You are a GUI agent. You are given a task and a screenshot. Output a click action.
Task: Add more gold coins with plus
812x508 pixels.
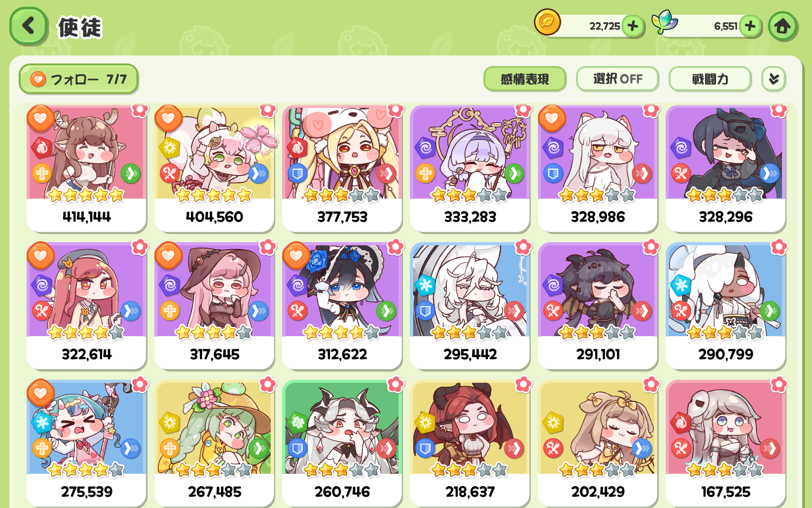(x=633, y=26)
